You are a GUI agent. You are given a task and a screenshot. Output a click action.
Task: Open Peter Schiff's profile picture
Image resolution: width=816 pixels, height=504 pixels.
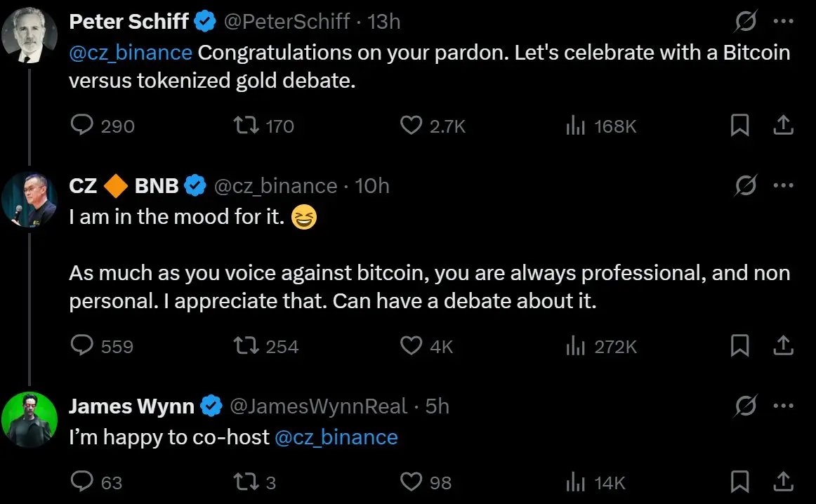tap(29, 36)
